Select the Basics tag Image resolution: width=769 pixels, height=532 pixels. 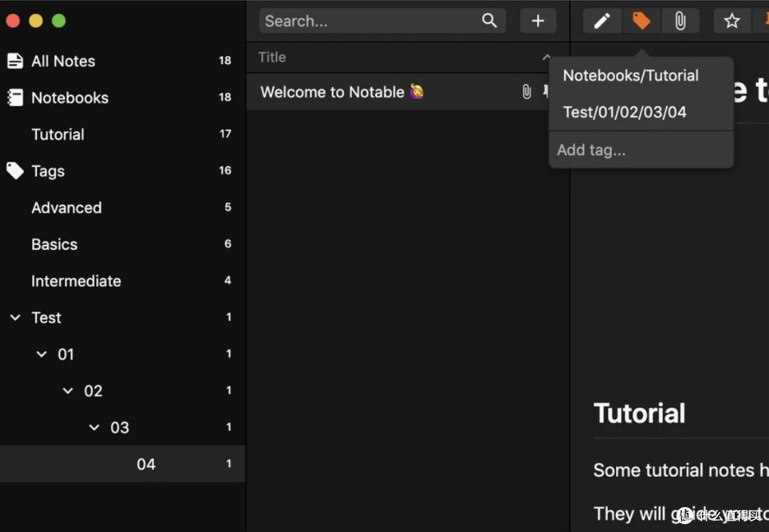pos(122,244)
